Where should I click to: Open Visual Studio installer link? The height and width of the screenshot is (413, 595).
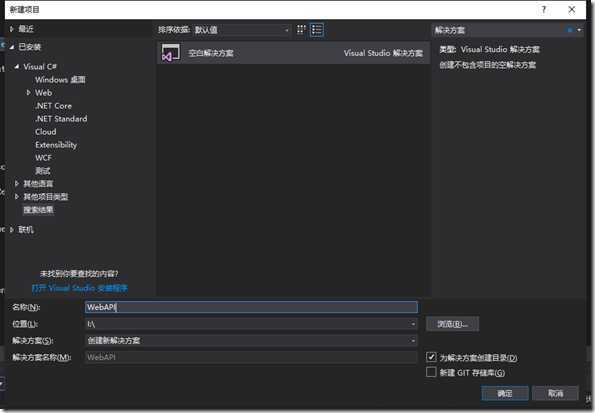pos(80,288)
